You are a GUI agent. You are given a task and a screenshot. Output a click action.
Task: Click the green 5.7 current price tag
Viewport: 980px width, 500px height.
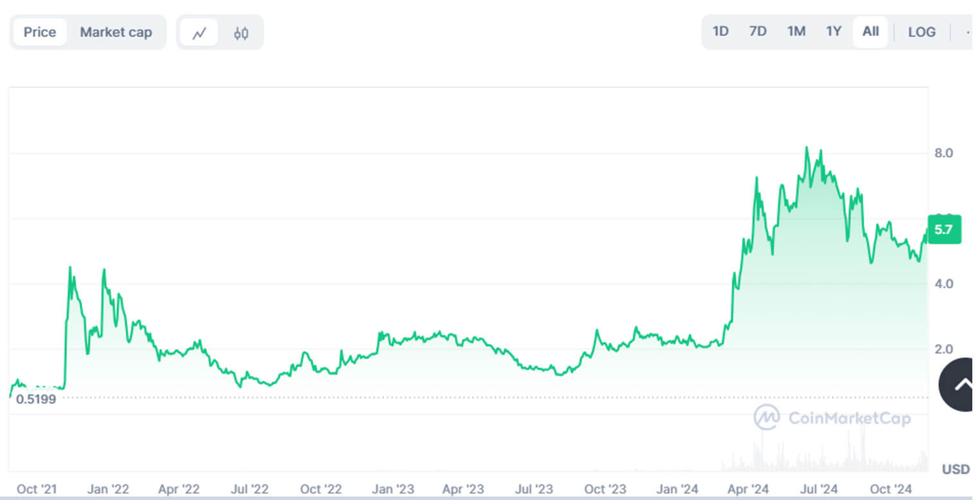[943, 229]
